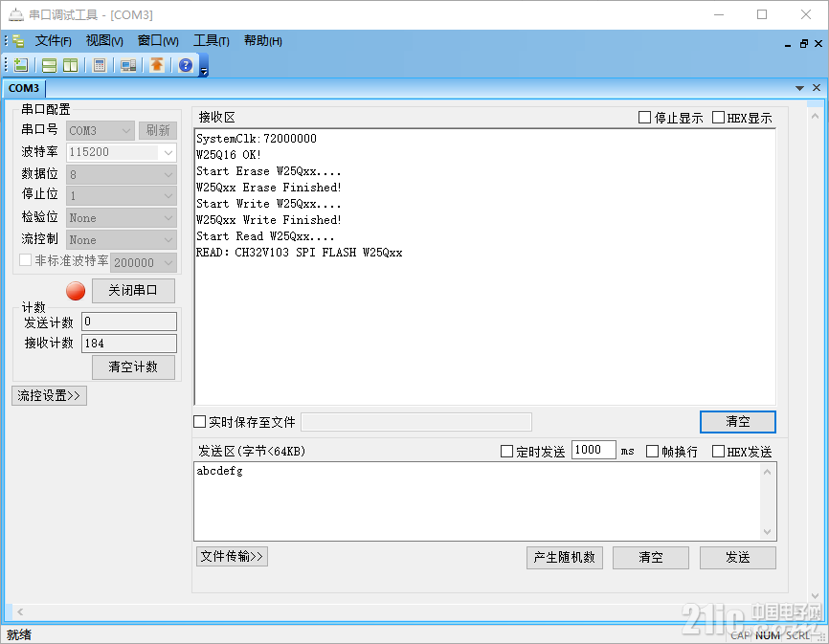Open the 波特率 115200 dropdown

(x=122, y=152)
